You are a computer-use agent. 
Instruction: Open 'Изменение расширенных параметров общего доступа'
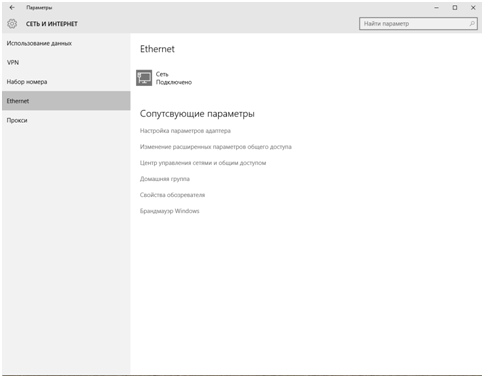[216, 147]
